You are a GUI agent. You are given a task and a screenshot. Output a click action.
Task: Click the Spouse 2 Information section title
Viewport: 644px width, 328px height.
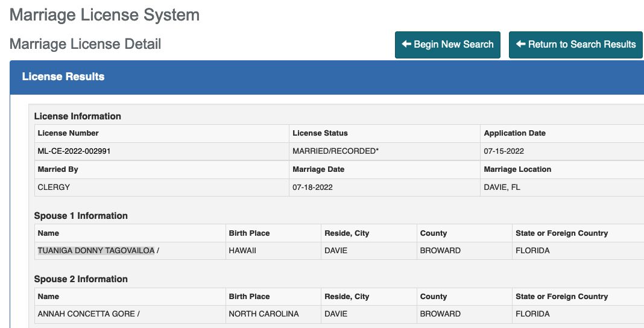click(81, 279)
